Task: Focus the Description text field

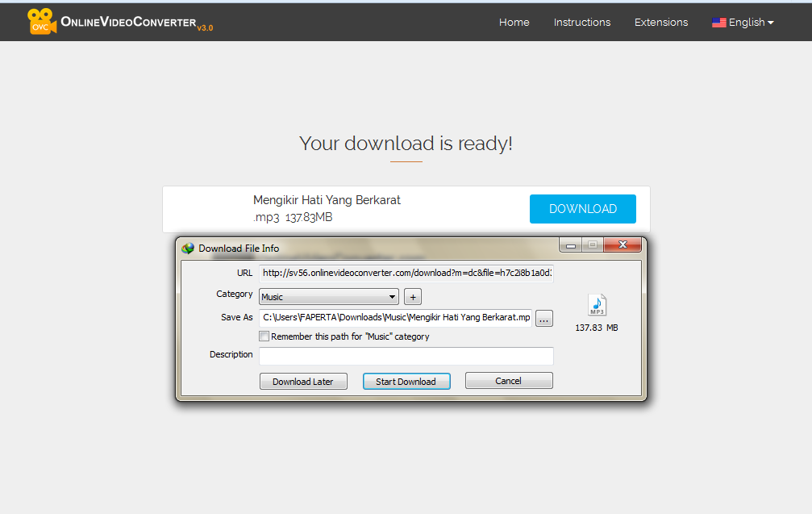Action: pos(406,356)
